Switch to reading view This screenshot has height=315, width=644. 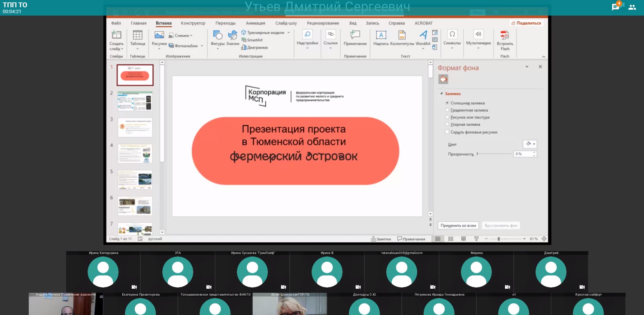[463, 239]
